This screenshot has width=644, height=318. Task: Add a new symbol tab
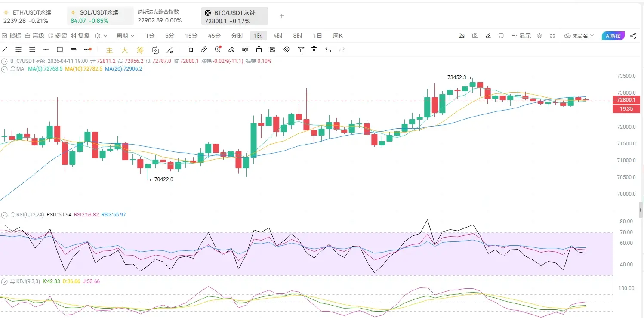tap(282, 16)
